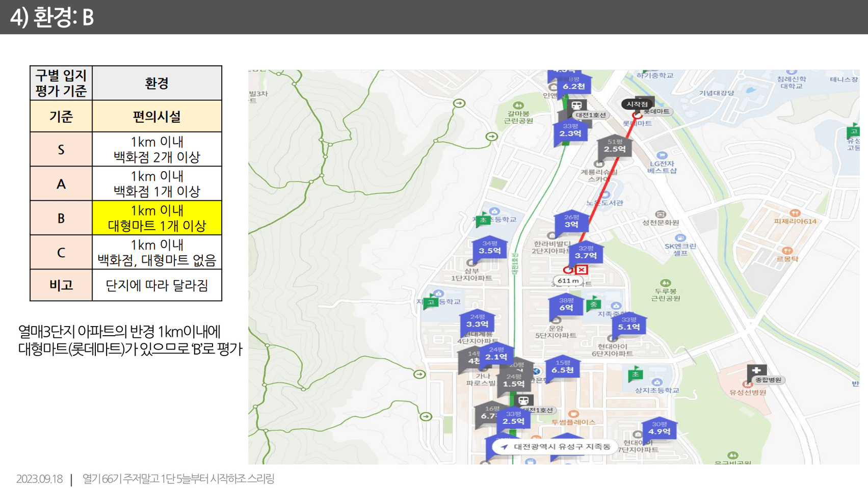Click the 현대아이 6단지아파트 label

612,350
